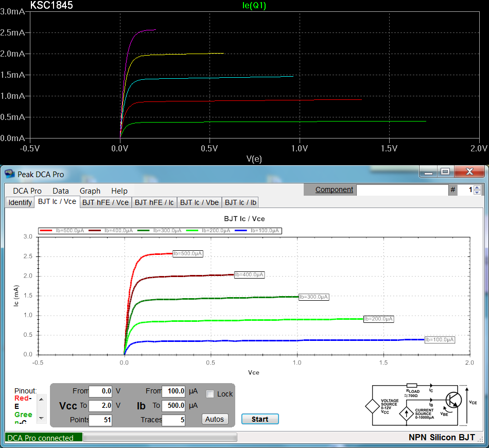This screenshot has width=489, height=448.
Task: Click the Ib=500.0µA curve end label
Action: point(188,253)
